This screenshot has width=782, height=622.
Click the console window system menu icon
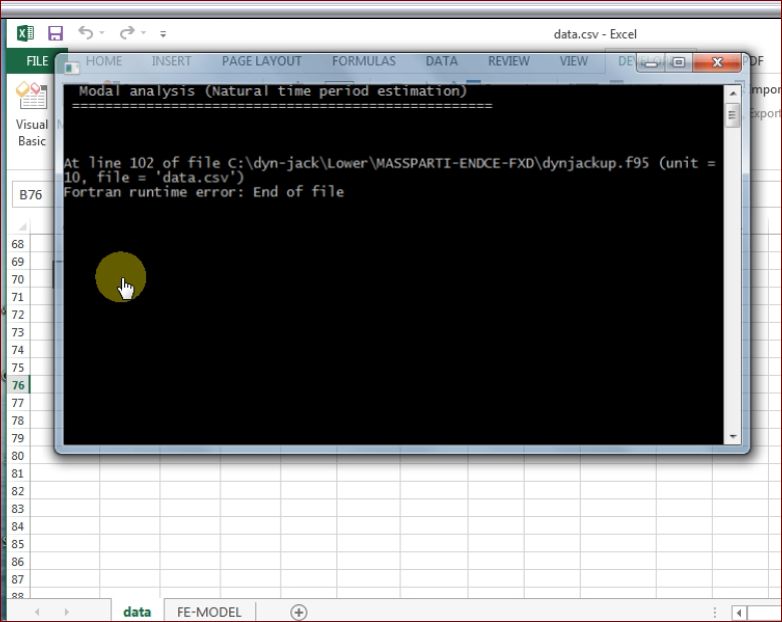72,67
